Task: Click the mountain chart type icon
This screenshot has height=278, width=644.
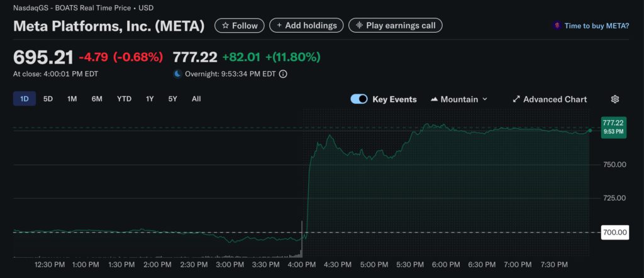Action: (x=434, y=99)
